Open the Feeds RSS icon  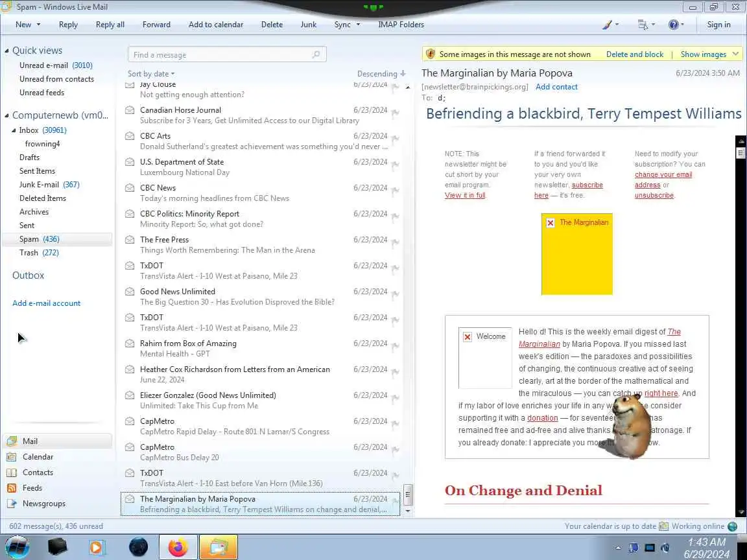(x=12, y=487)
